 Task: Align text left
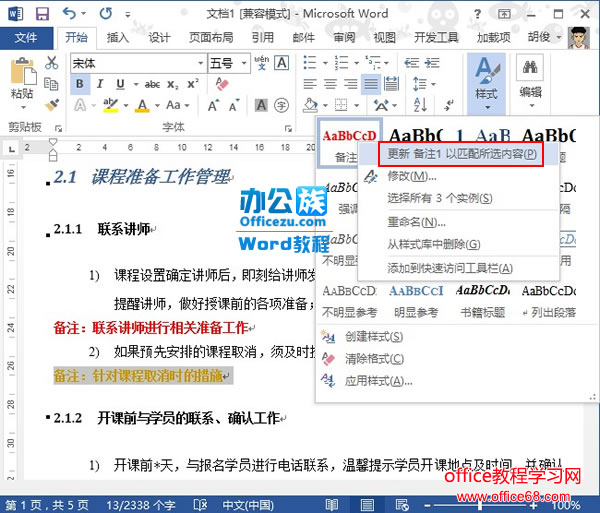310,84
